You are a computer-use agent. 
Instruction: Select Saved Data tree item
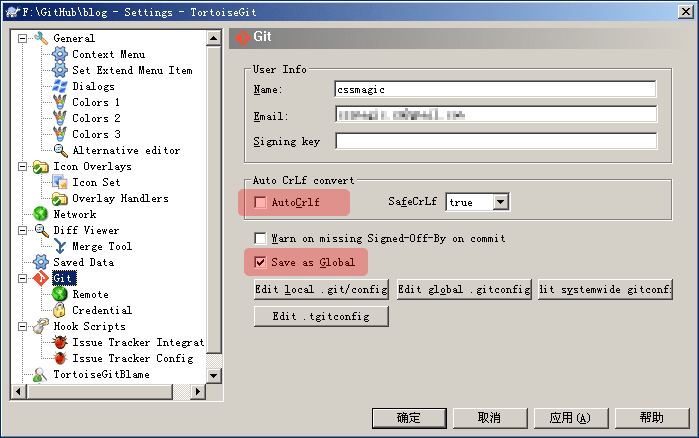point(83,262)
